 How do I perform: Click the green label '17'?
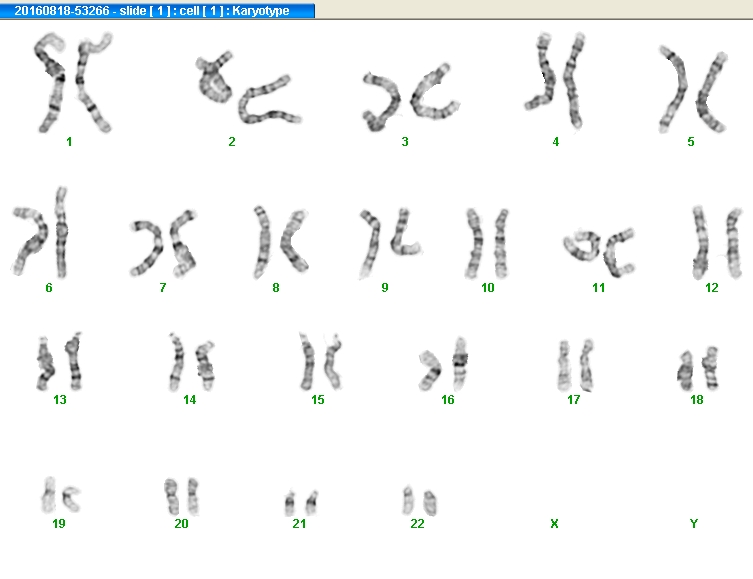pyautogui.click(x=573, y=399)
